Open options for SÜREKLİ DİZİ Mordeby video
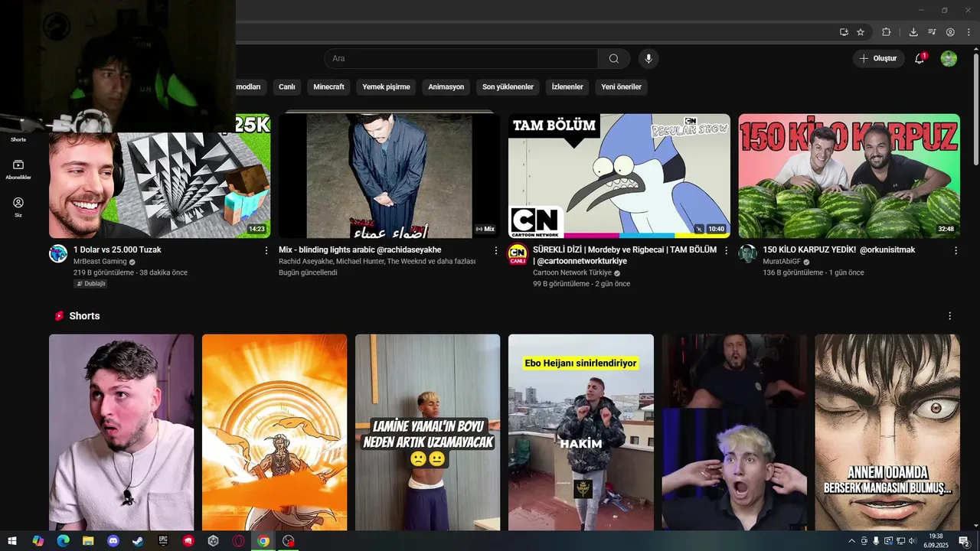This screenshot has height=551, width=980. coord(726,250)
